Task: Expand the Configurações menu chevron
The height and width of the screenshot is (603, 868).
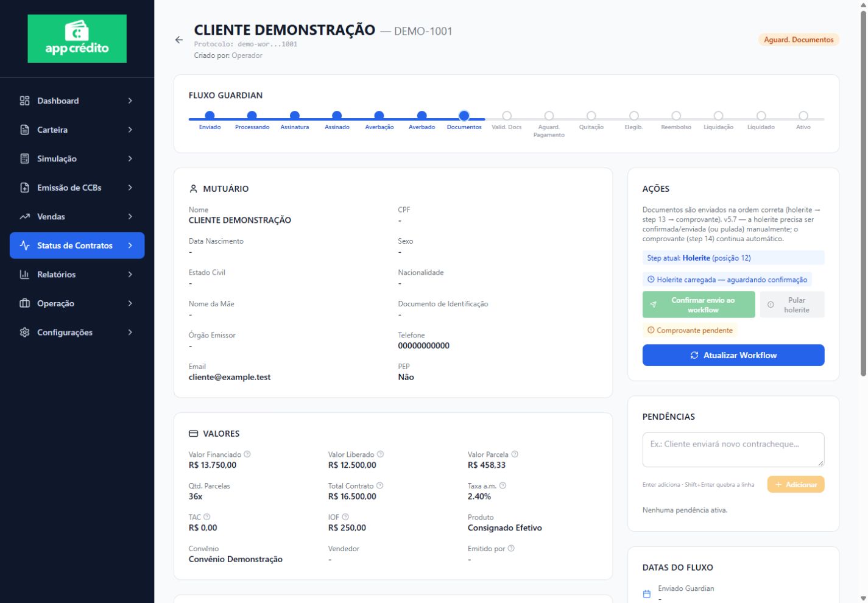Action: [x=130, y=332]
